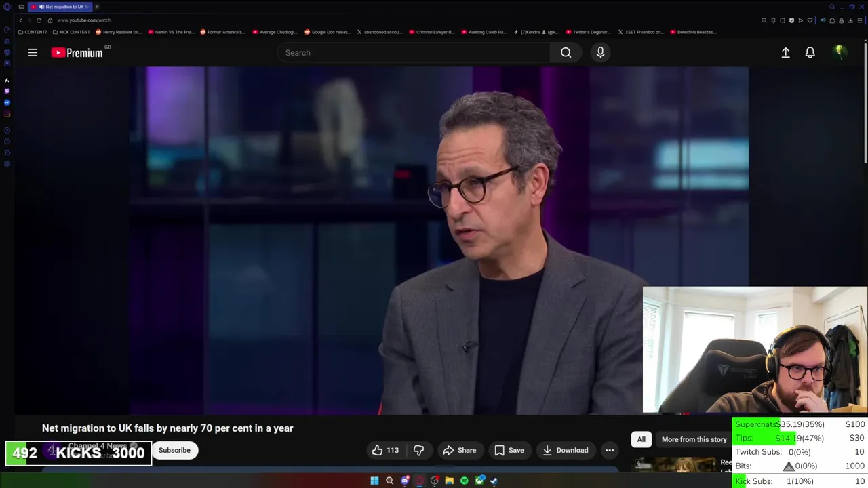This screenshot has height=488, width=868.
Task: Click the YouTube search input field
Action: click(x=414, y=52)
